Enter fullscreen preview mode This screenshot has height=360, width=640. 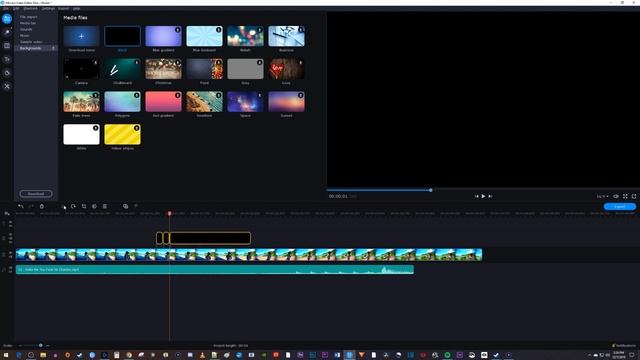click(x=625, y=196)
